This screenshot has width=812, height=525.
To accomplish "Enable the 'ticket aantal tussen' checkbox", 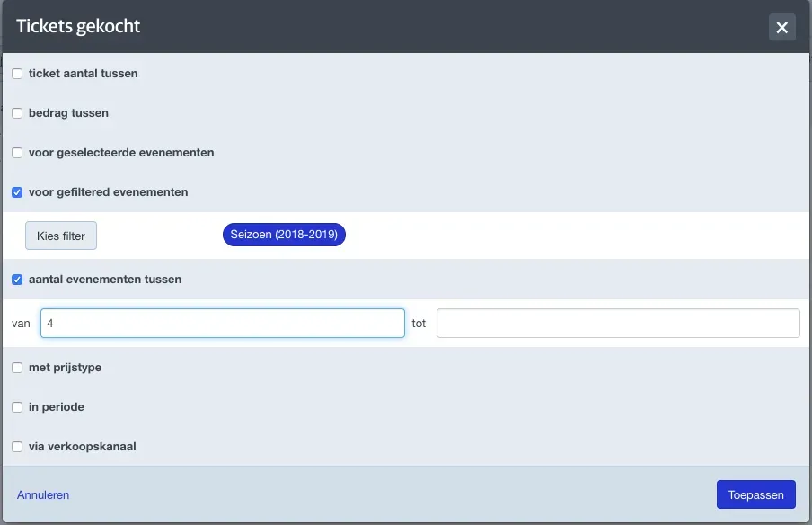I will pos(17,74).
